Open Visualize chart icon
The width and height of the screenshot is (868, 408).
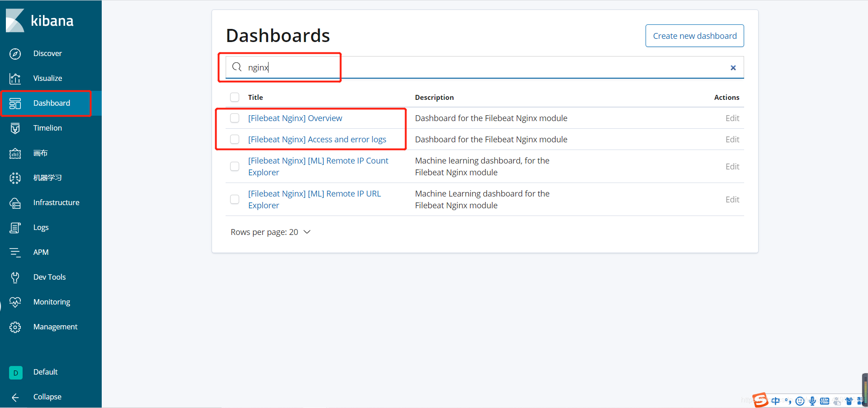tap(15, 79)
